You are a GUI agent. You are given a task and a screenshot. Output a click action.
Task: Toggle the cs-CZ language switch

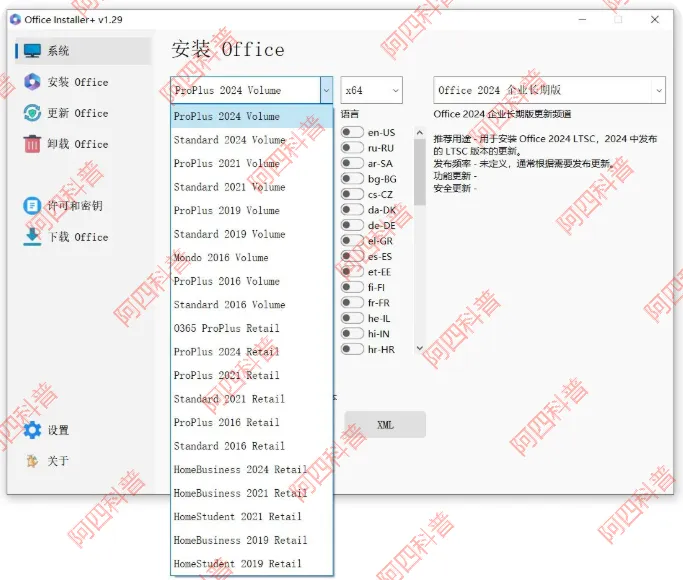[352, 194]
